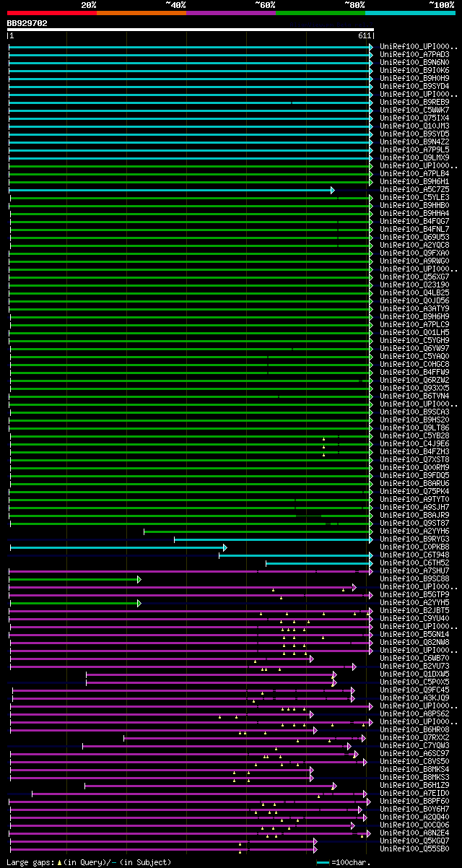The width and height of the screenshot is (462, 868).
Task: Select the UniRef100_Q6RZW2 label
Action: (x=415, y=380)
